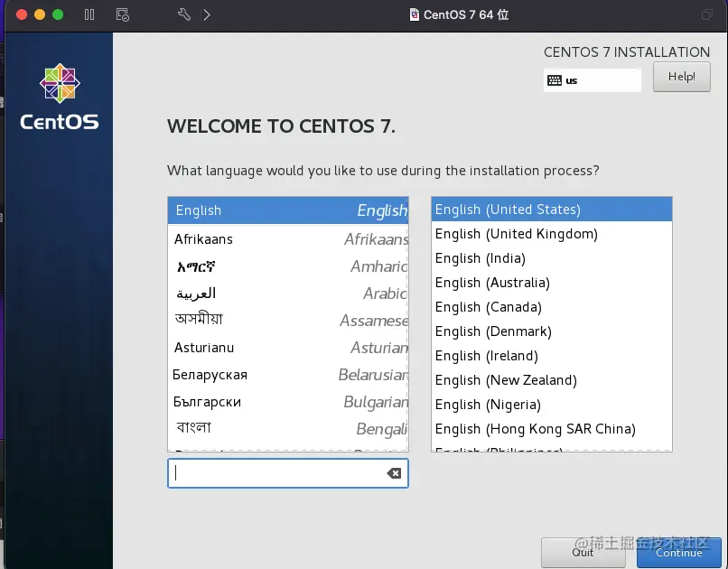Select Asturianu language row
Image resolution: width=728 pixels, height=569 pixels.
coord(288,348)
